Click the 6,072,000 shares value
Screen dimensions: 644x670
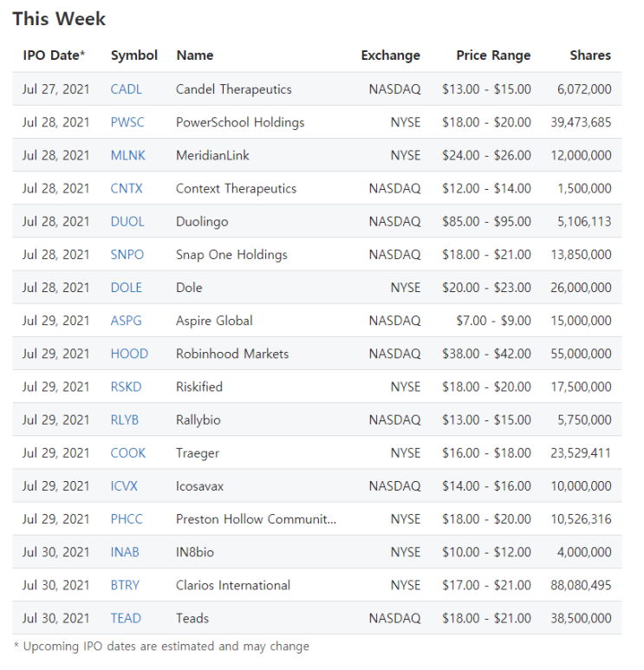584,89
